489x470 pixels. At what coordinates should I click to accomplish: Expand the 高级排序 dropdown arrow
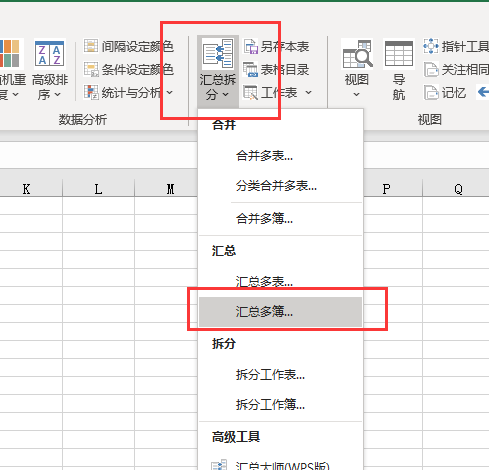[58, 95]
